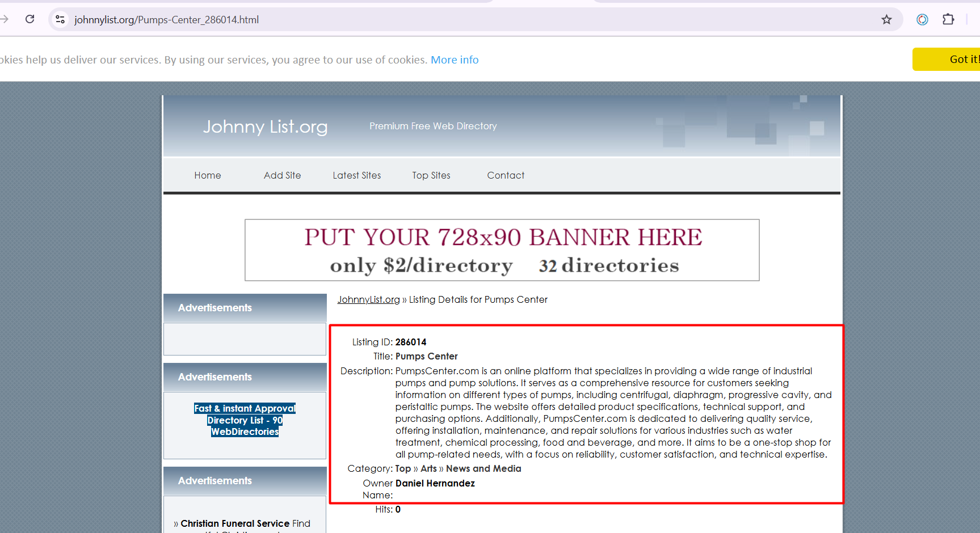Screen dimensions: 980x533
Task: View the Top Sites page
Action: [x=431, y=175]
